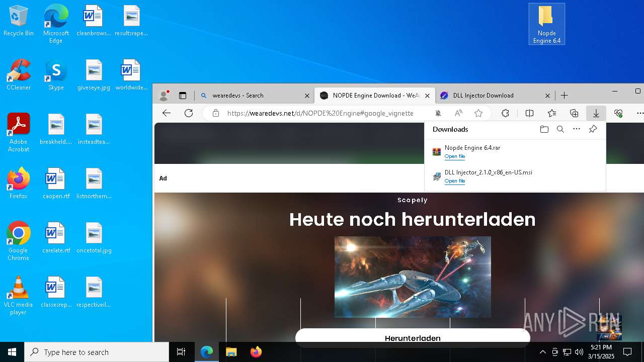Click the Nopde Engine 6.4.rar download entry

[x=515, y=152]
